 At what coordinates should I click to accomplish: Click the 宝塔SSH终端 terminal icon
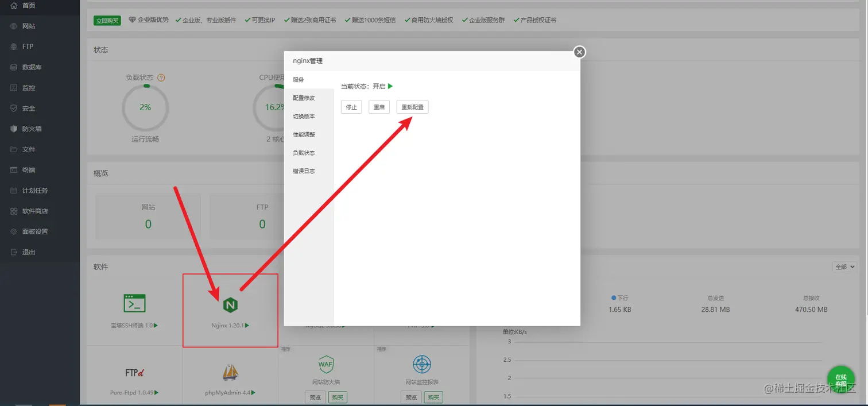click(134, 303)
